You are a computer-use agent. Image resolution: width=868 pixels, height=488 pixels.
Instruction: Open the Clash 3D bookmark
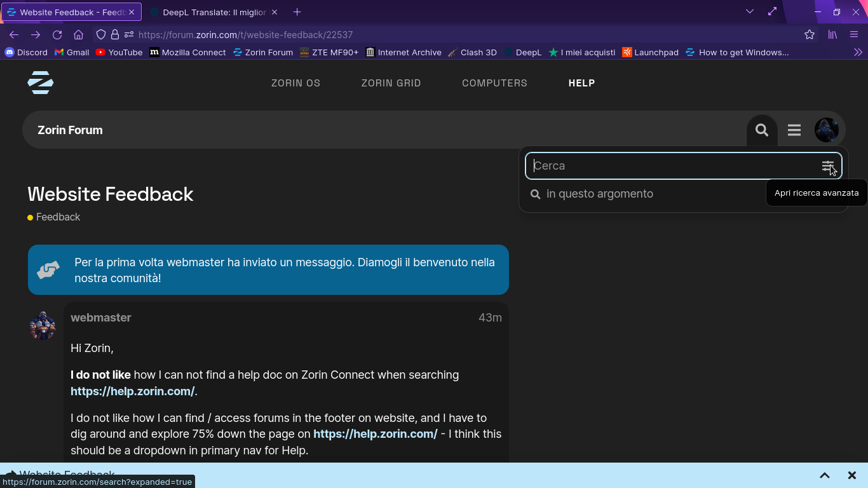point(472,52)
